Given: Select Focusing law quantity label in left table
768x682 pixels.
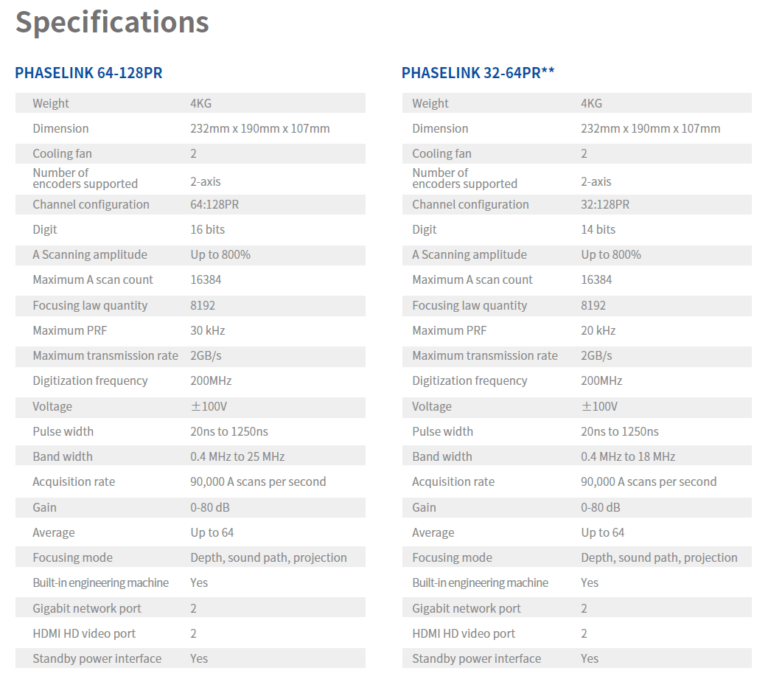Looking at the screenshot, I should (90, 305).
